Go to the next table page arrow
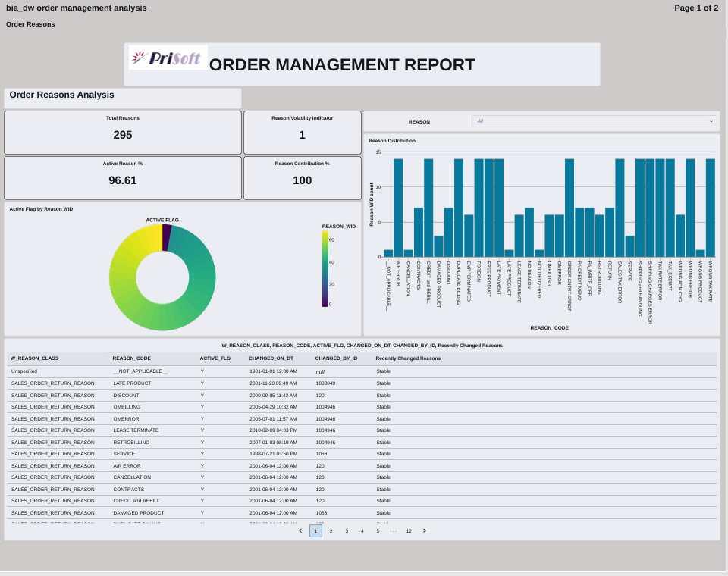Screen dimensions: 728x576 pyautogui.click(x=425, y=531)
